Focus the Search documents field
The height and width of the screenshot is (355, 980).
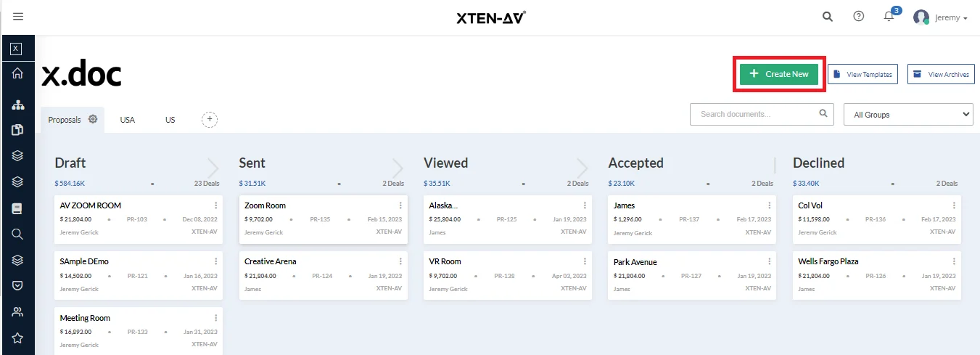754,114
